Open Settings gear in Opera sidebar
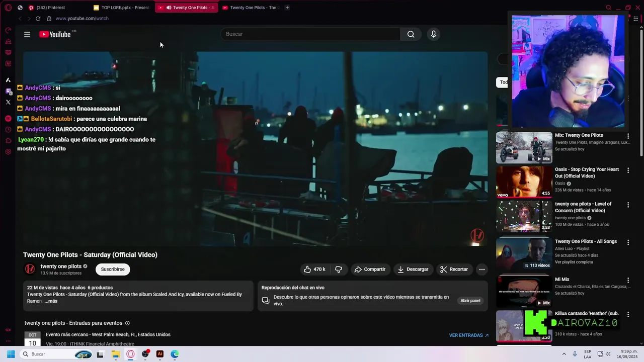This screenshot has width=644, height=362. point(8,152)
